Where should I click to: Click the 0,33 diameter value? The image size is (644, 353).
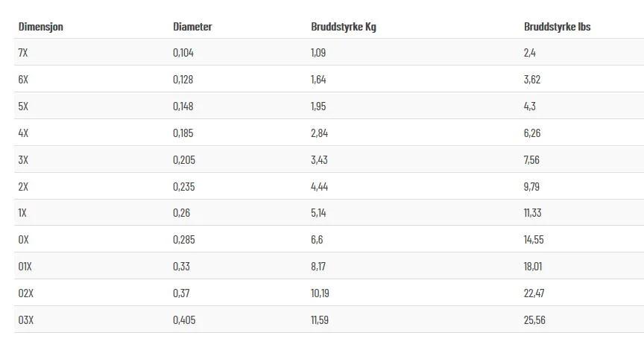coord(181,267)
